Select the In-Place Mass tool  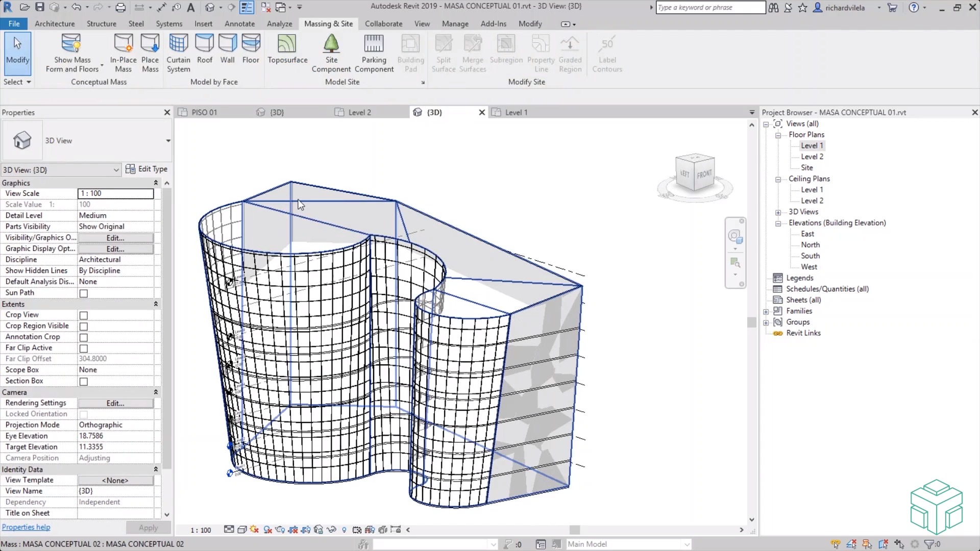click(x=123, y=51)
